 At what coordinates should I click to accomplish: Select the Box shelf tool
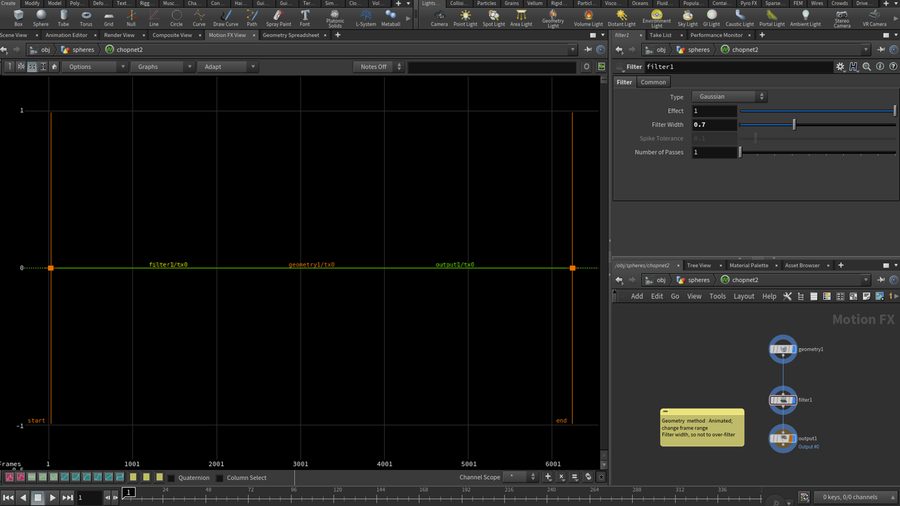pos(18,18)
